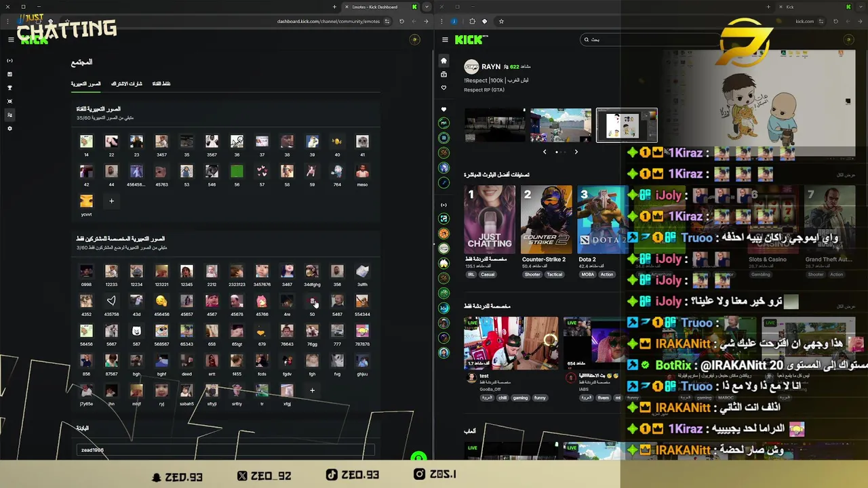Delete the subscriber emote labeled 50
Screen dimensions: 868x488
coord(312,301)
